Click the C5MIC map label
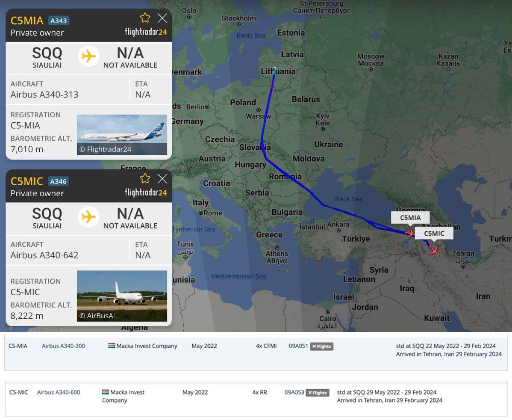Screen dimensions: 512x420 point(434,234)
